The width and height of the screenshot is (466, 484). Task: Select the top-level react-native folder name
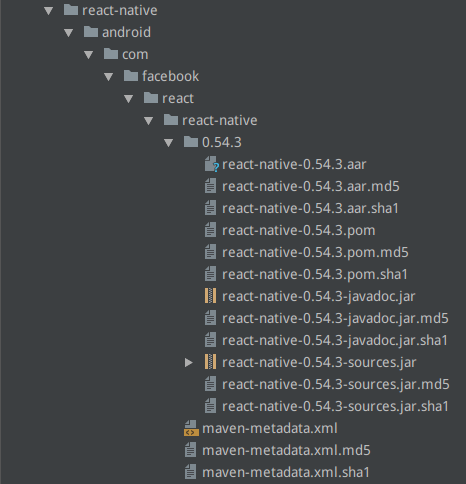(x=120, y=11)
